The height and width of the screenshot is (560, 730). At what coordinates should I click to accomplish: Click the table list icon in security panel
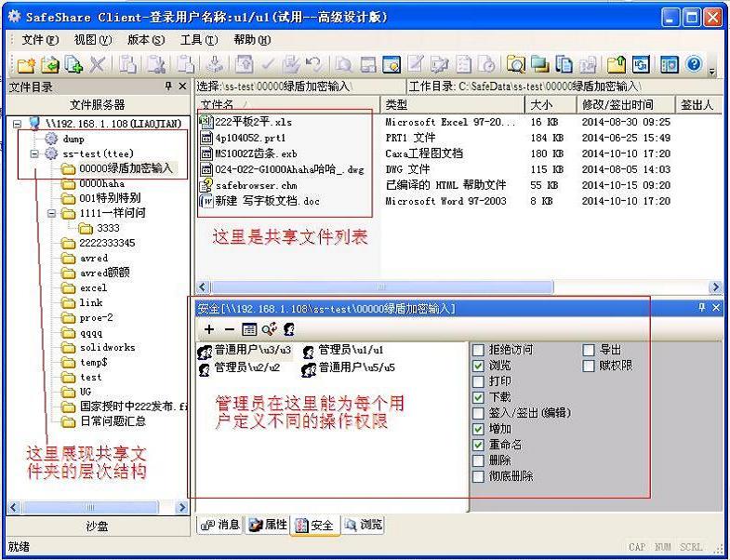coord(249,330)
